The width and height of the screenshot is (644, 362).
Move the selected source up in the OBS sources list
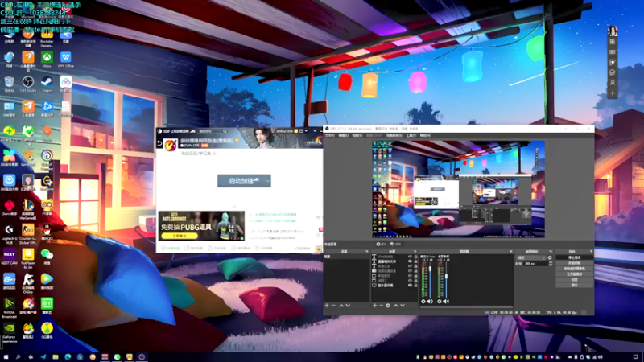395,306
